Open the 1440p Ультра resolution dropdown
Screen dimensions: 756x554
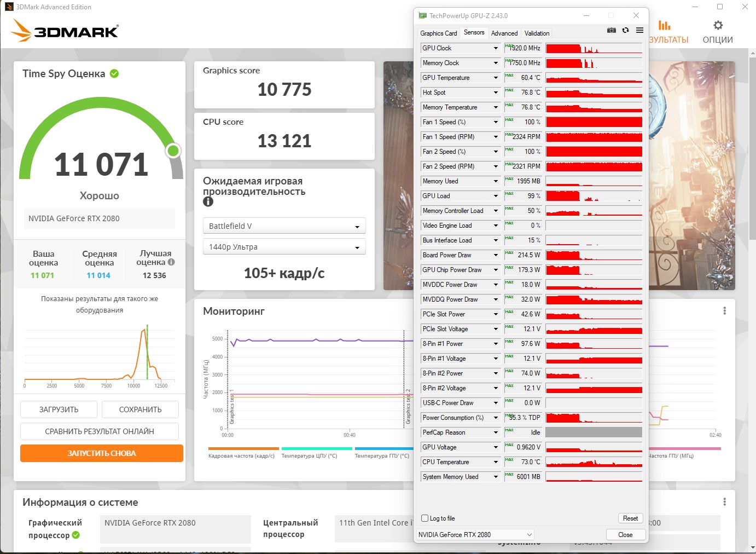tap(284, 247)
